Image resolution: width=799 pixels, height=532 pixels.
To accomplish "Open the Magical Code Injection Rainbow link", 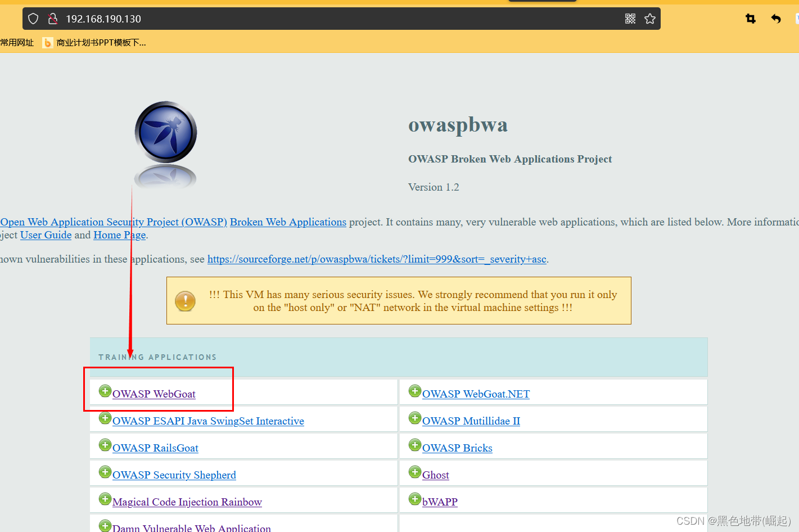I will (187, 502).
